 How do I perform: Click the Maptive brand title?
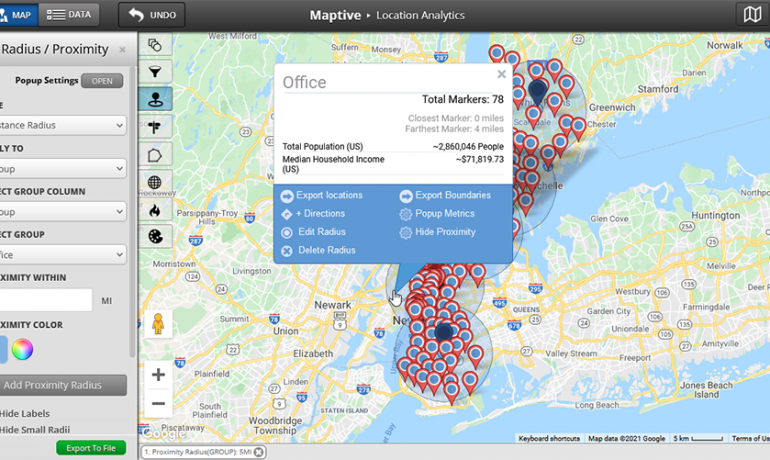[x=335, y=15]
